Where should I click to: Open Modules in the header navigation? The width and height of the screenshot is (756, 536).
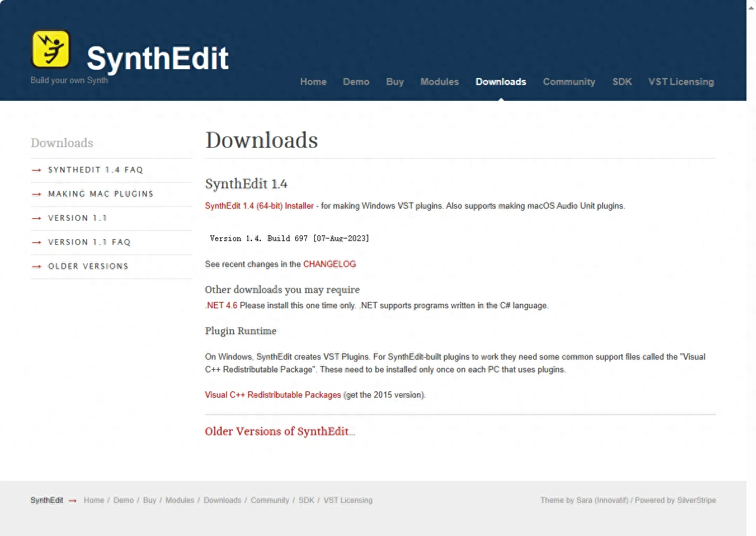point(440,82)
